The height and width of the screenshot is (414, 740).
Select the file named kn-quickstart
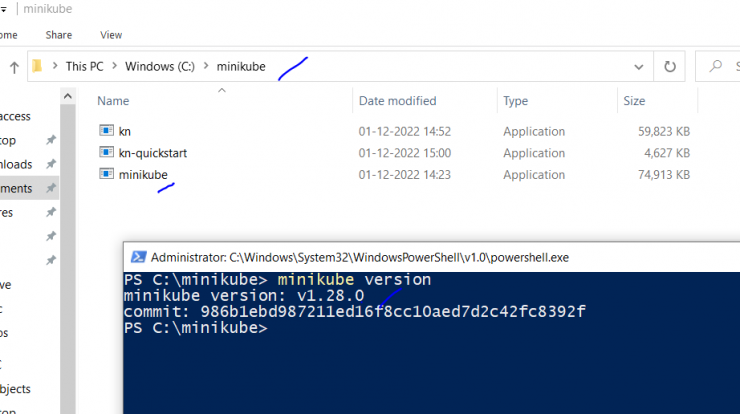[x=153, y=153]
